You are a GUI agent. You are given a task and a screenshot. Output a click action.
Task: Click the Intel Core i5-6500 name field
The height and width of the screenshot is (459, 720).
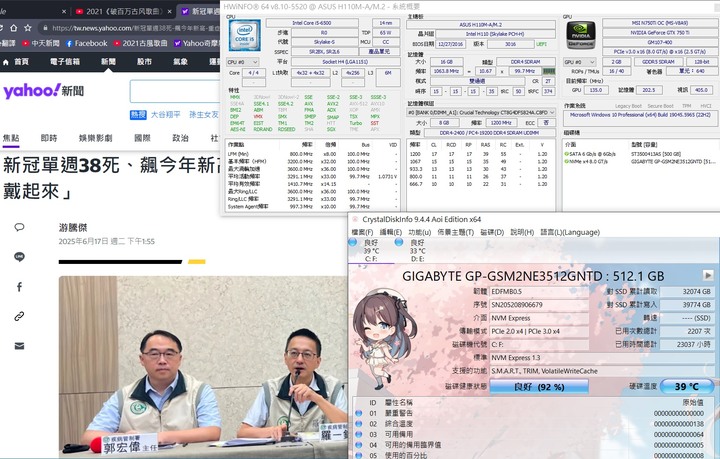point(312,23)
